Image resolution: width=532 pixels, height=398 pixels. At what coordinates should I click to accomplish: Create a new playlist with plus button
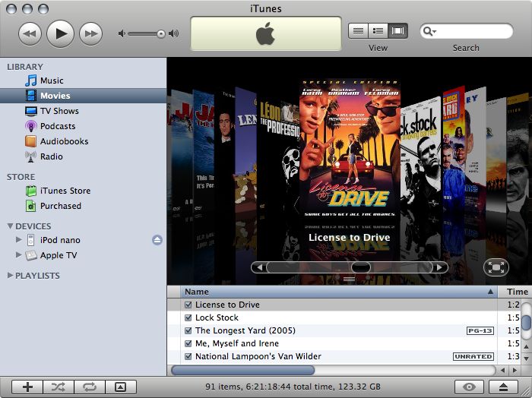[27, 387]
